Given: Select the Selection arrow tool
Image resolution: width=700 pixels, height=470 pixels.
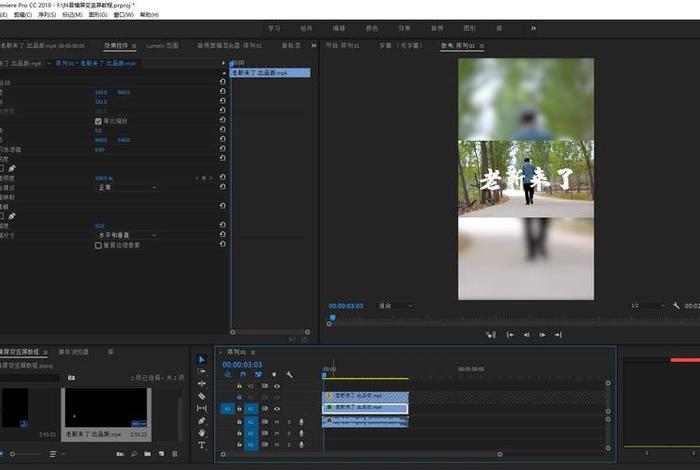Looking at the screenshot, I should click(201, 359).
